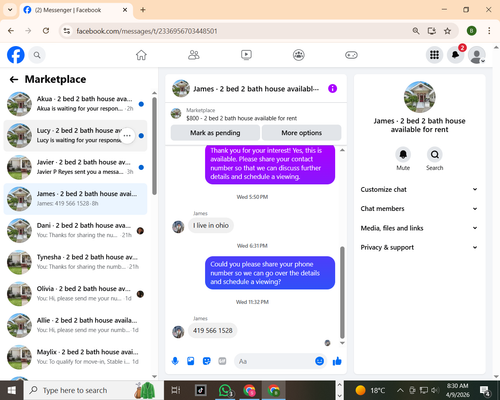Viewport: 500px width, 400px height.
Task: Send a thumbs up like
Action: click(337, 361)
